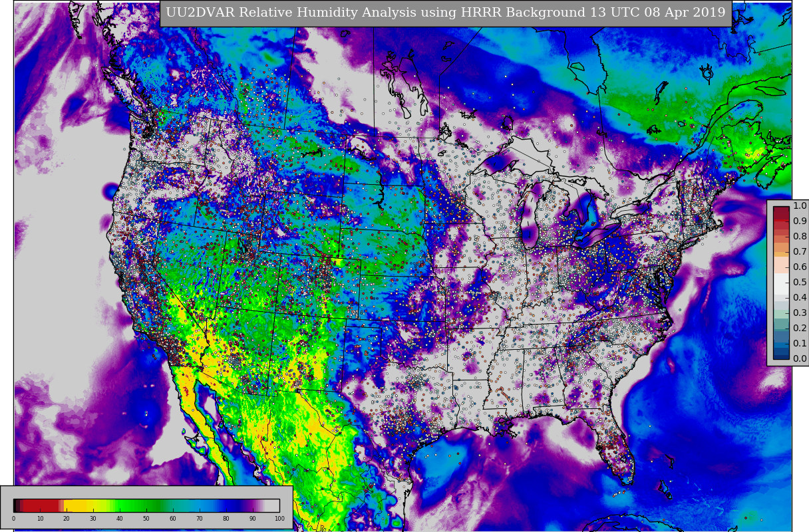Screen dimensions: 809x532
Task: Click the '0.4' label on right legend
Action: click(800, 298)
